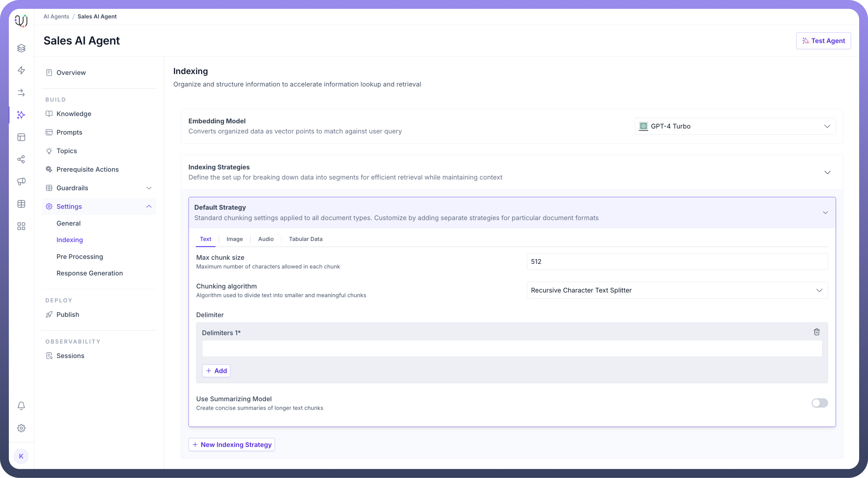Open Pre Processing settings page
The width and height of the screenshot is (868, 478).
[x=79, y=257]
